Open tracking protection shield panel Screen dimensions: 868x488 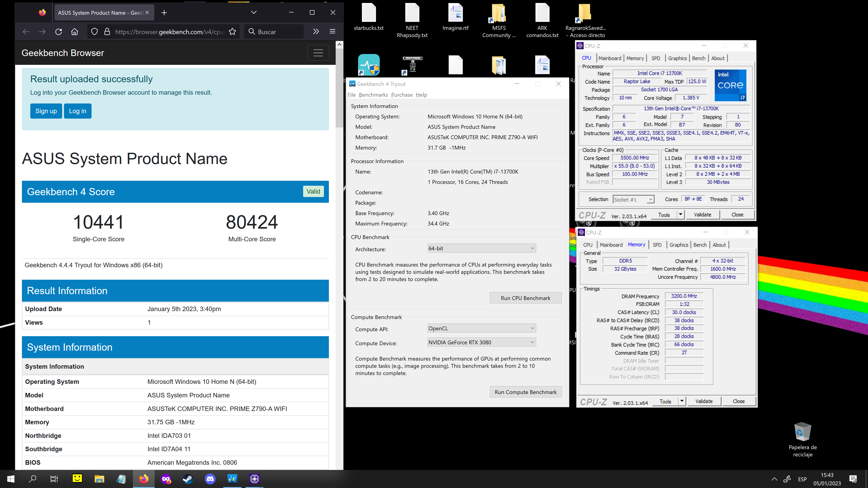pos(94,32)
